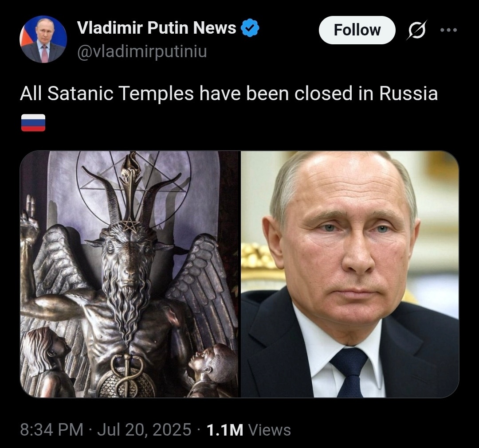This screenshot has height=448, width=479.
Task: Open the Vladimir Putin News display name
Action: pos(157,28)
